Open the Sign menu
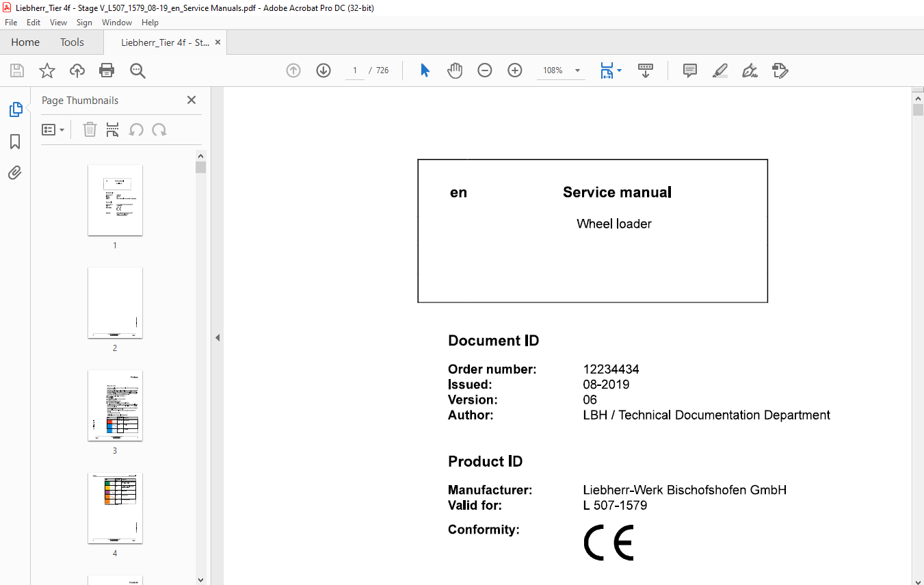Viewport: 924px width, 585px height. (84, 23)
